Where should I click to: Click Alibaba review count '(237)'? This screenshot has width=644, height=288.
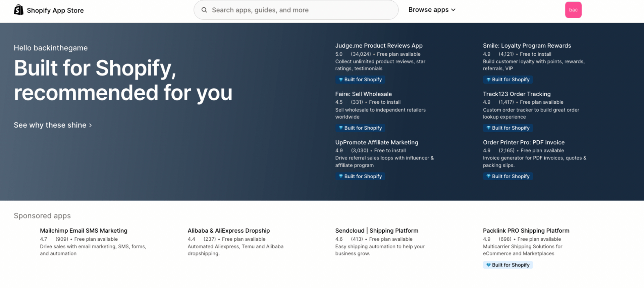[210, 239]
